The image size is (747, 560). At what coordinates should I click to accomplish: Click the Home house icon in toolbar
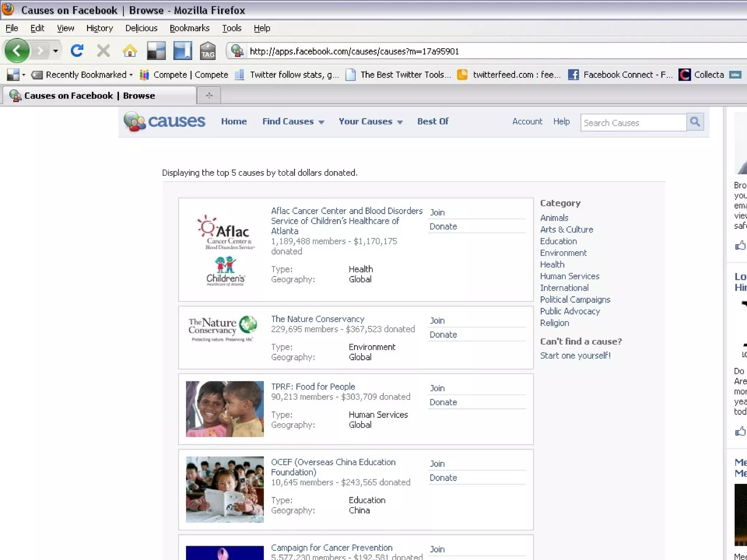[129, 51]
